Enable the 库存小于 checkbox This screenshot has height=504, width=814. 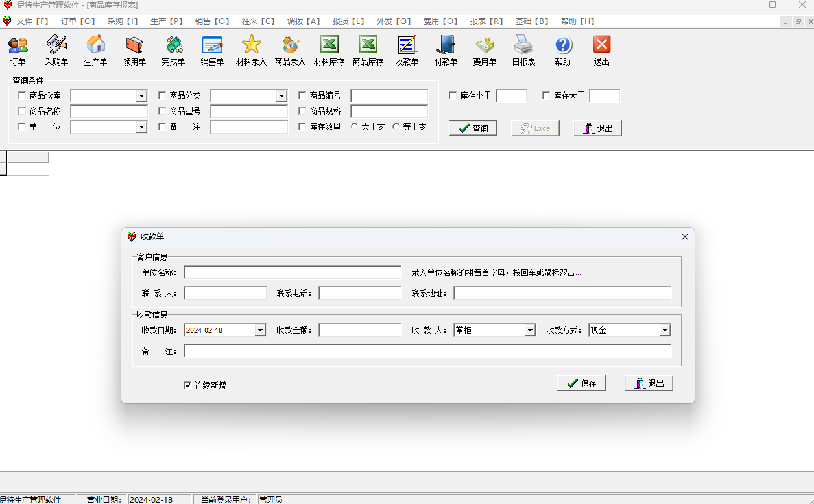453,95
